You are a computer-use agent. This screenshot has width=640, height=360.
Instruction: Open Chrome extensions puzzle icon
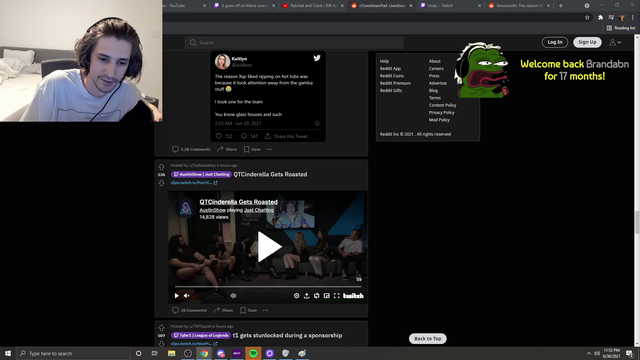600,17
